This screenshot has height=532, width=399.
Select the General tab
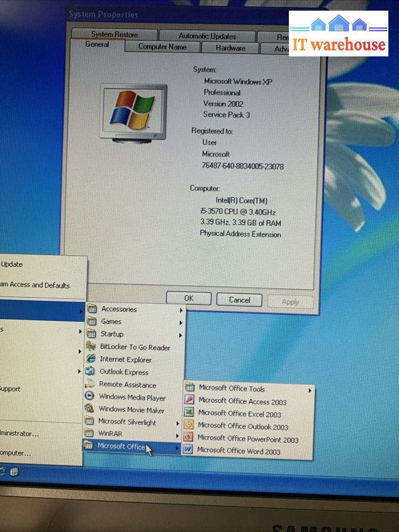97,45
